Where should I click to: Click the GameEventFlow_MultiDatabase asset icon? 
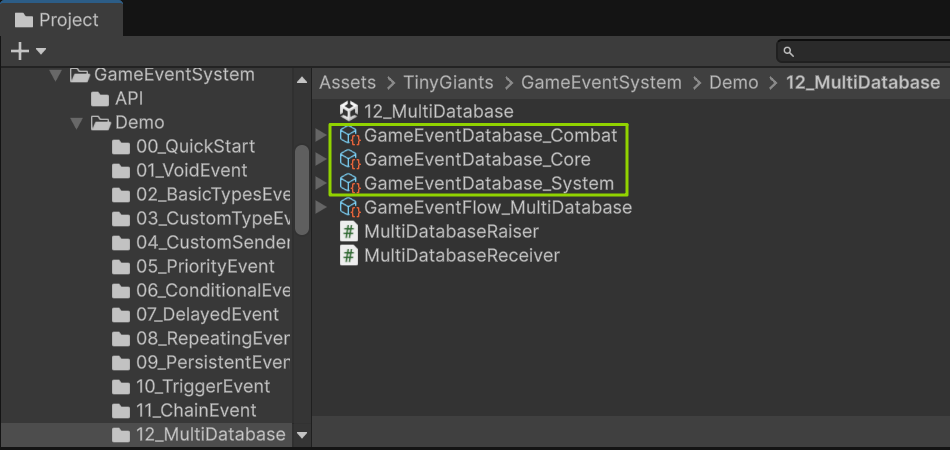(349, 207)
